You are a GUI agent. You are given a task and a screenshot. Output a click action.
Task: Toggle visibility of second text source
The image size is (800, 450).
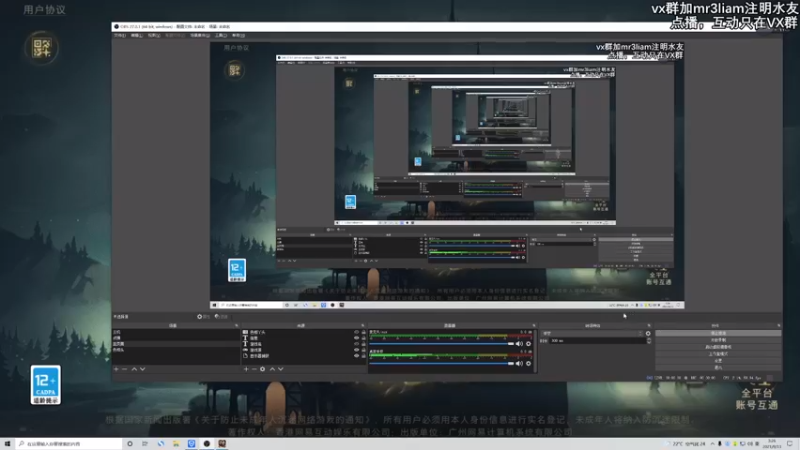[x=356, y=344]
